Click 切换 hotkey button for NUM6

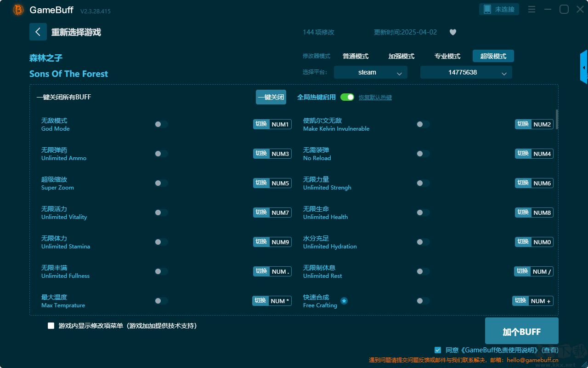[x=523, y=183]
